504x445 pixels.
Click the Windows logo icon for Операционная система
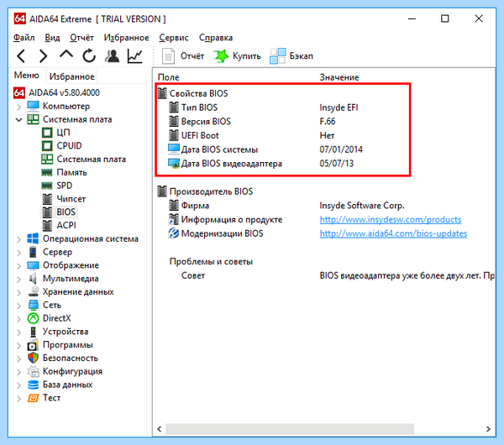click(x=33, y=238)
